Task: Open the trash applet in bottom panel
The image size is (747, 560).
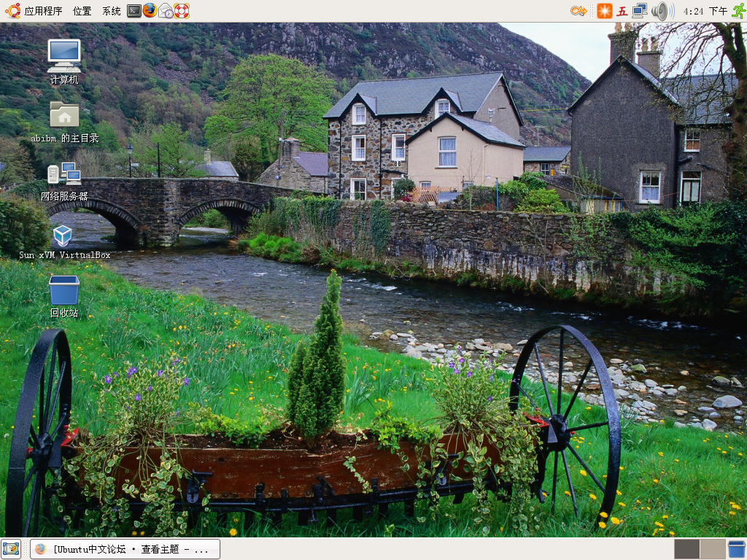Action: [x=737, y=549]
